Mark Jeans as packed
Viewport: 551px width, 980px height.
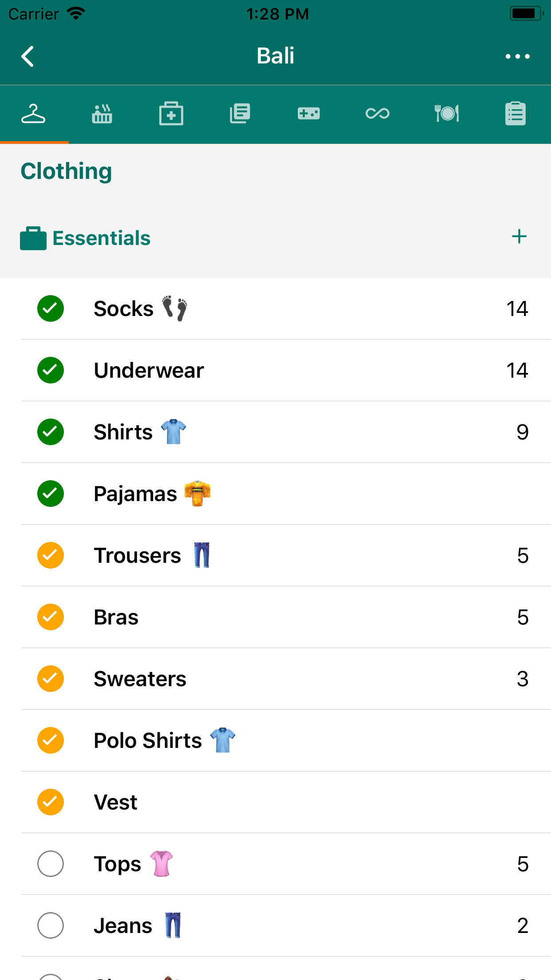(51, 925)
